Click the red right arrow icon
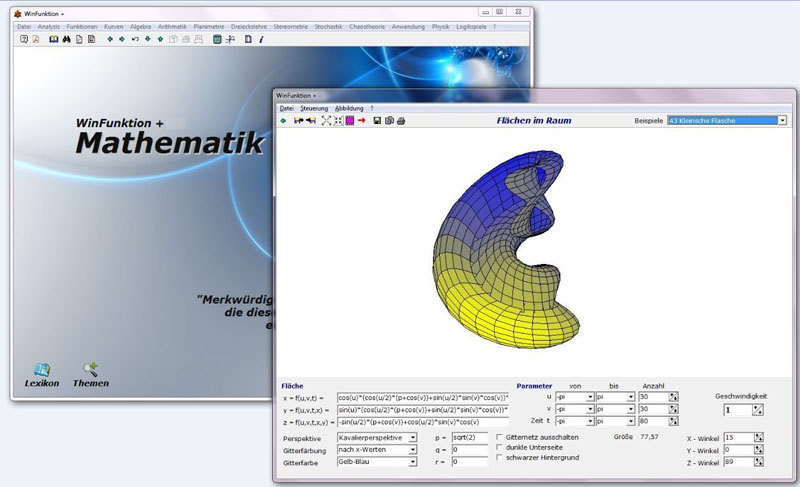Screen dimensions: 800x487 (362, 121)
